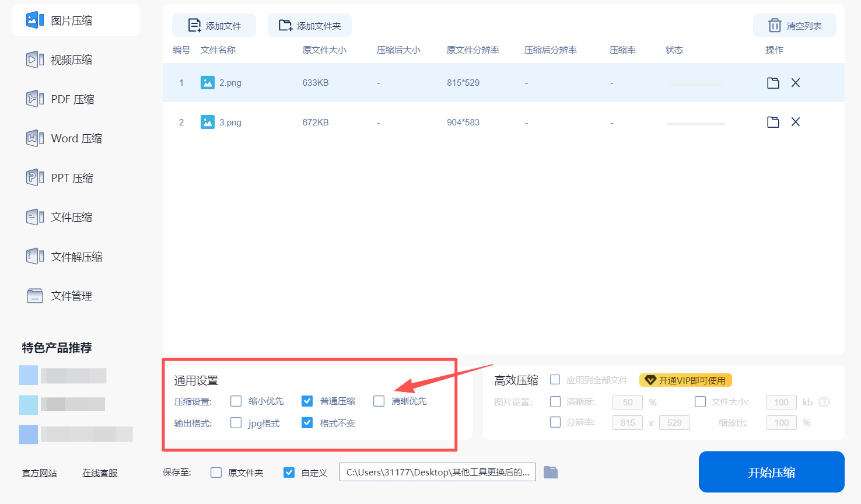Check 应用到全部文件 checkbox

tap(555, 380)
